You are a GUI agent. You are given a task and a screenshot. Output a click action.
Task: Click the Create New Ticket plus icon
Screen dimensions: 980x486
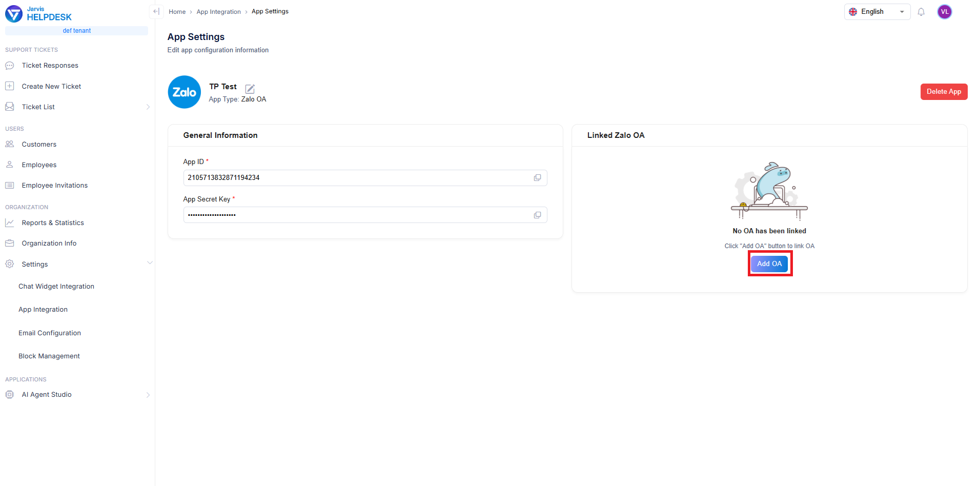tap(9, 86)
